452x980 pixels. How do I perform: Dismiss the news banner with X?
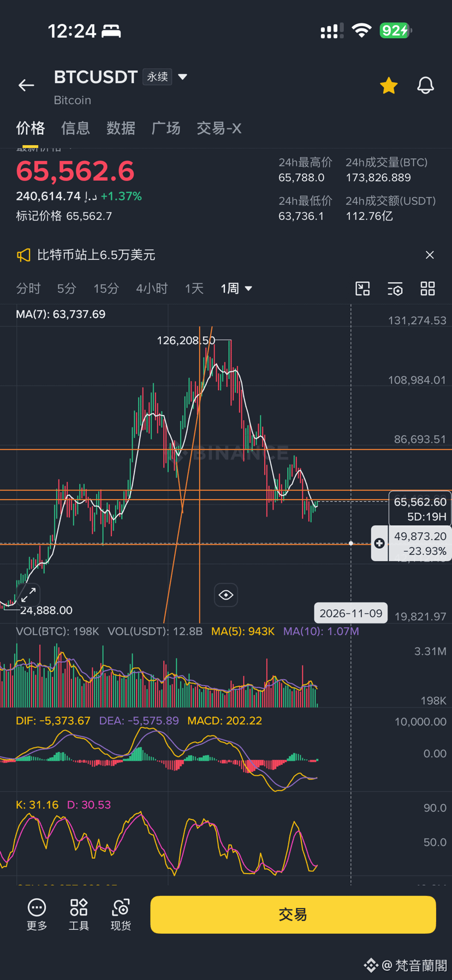430,255
